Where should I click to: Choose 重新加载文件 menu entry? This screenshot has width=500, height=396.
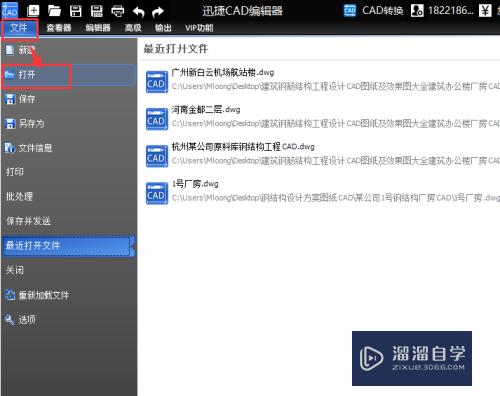pyautogui.click(x=69, y=295)
